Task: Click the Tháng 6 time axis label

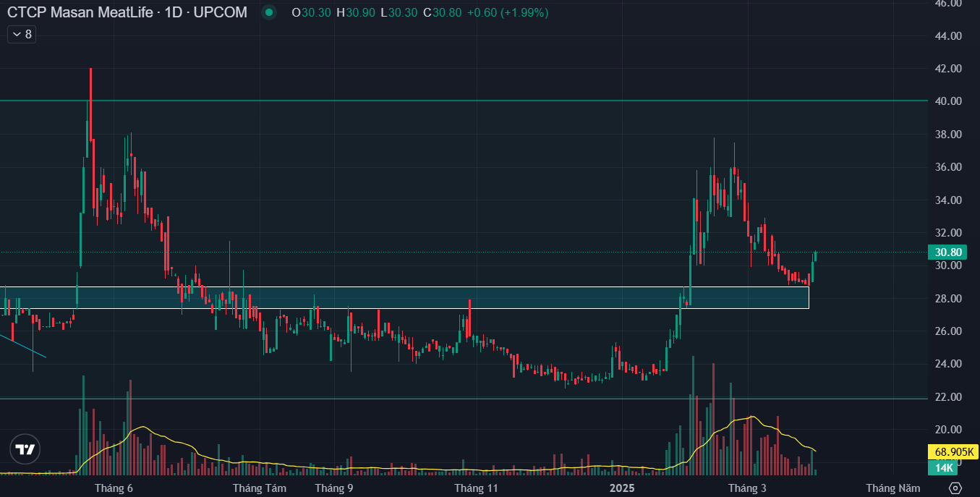Action: pos(114,488)
